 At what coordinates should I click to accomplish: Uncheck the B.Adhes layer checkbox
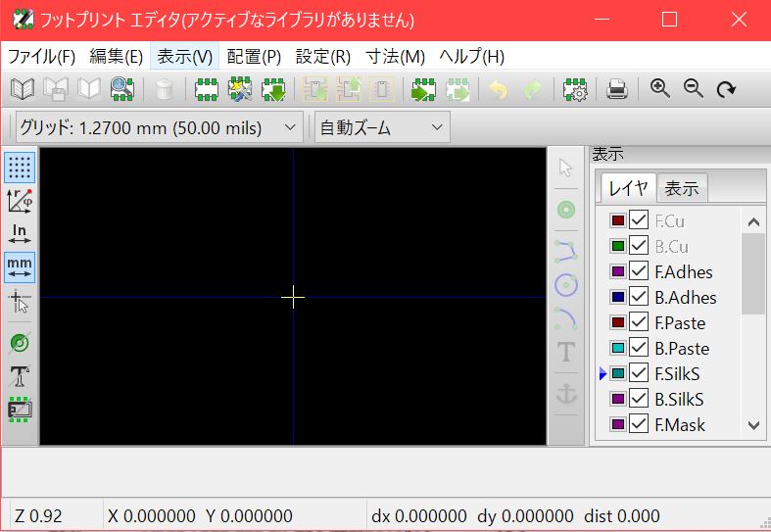tap(639, 297)
